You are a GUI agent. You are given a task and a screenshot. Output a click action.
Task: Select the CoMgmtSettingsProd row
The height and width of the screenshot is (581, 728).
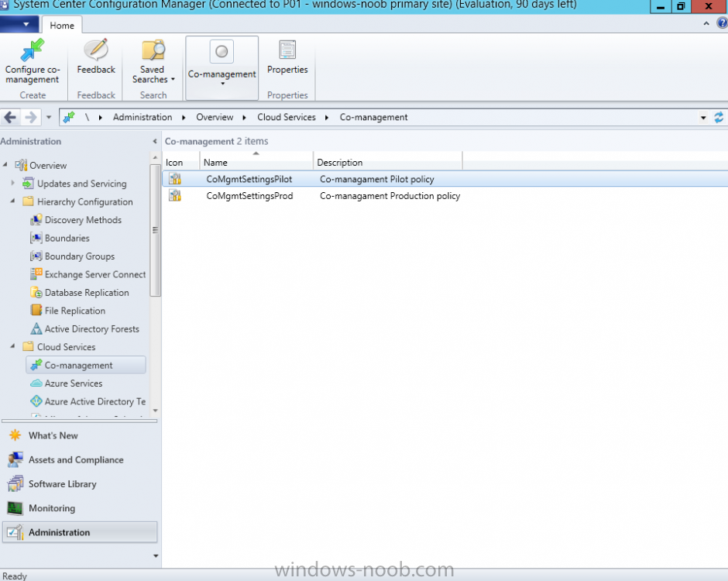(445, 195)
